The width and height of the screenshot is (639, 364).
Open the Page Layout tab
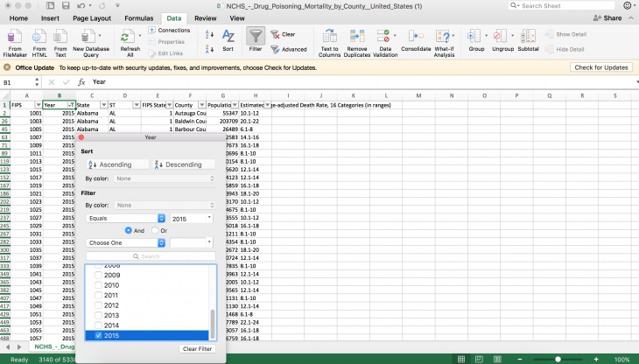tap(94, 17)
